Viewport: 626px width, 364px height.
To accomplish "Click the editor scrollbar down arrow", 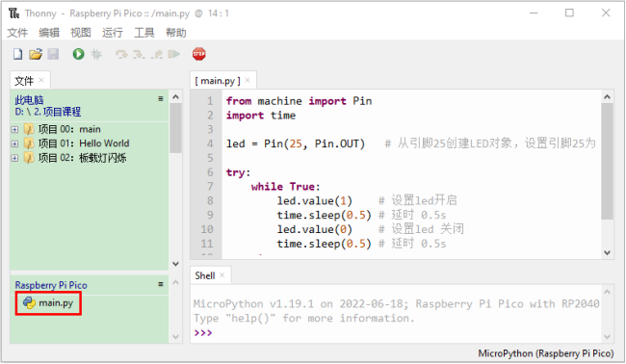I will [x=608, y=252].
